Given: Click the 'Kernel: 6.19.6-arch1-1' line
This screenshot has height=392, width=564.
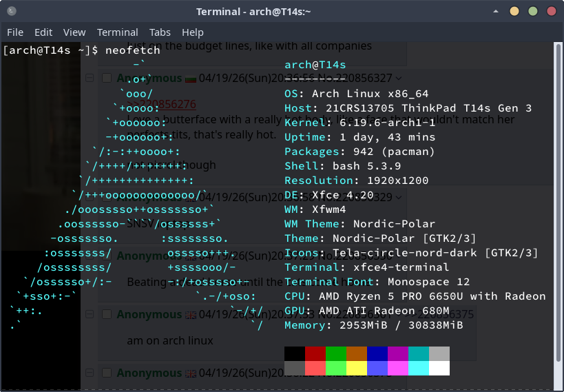Looking at the screenshot, I should click(359, 123).
